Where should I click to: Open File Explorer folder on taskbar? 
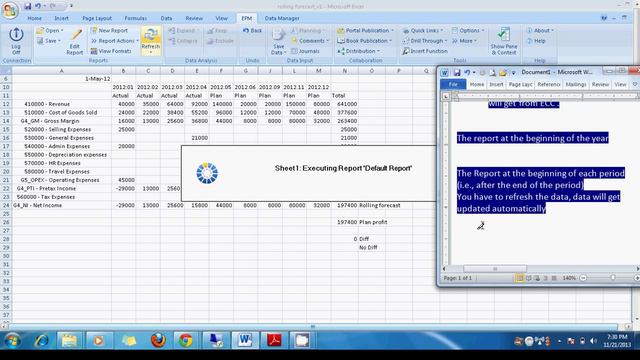point(69,340)
